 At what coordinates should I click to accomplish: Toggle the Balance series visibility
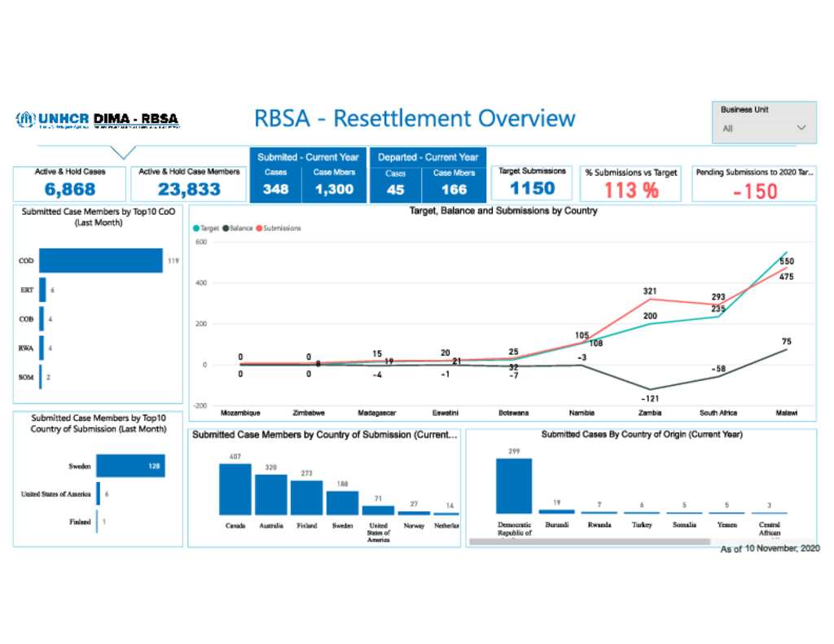(x=226, y=228)
